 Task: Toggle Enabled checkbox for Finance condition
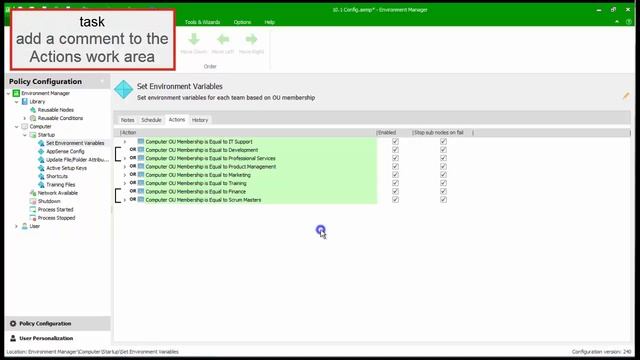tap(395, 191)
